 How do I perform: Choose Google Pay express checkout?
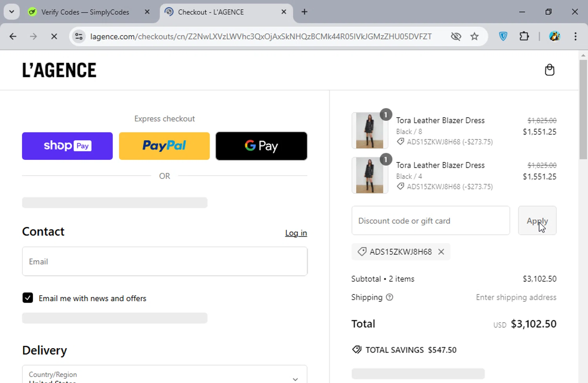pyautogui.click(x=261, y=146)
